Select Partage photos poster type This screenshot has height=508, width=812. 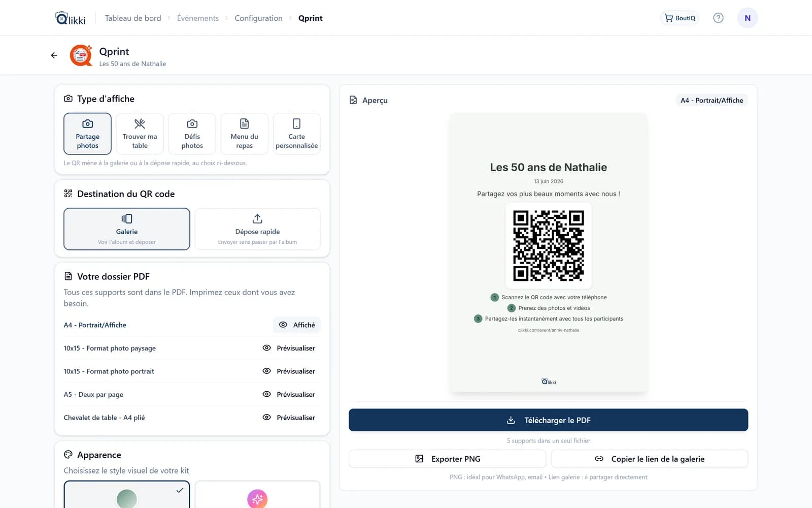tap(87, 134)
